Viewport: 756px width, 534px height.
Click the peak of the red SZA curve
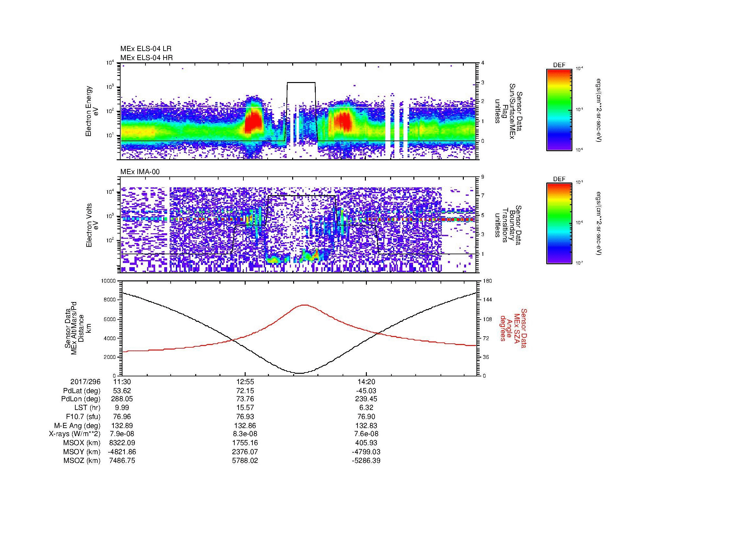[305, 305]
